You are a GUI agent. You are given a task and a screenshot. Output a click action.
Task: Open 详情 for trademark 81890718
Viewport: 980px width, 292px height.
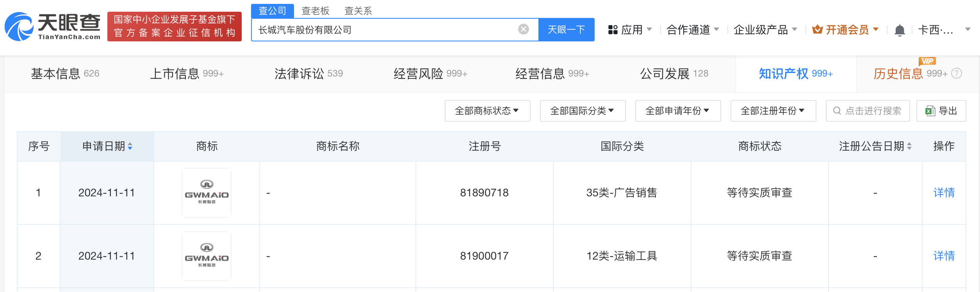pos(944,192)
